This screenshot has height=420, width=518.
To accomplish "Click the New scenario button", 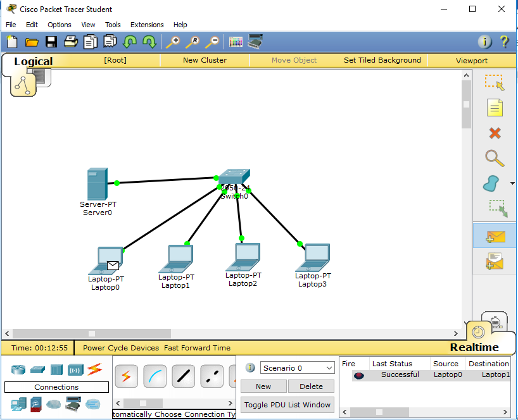I will (263, 386).
